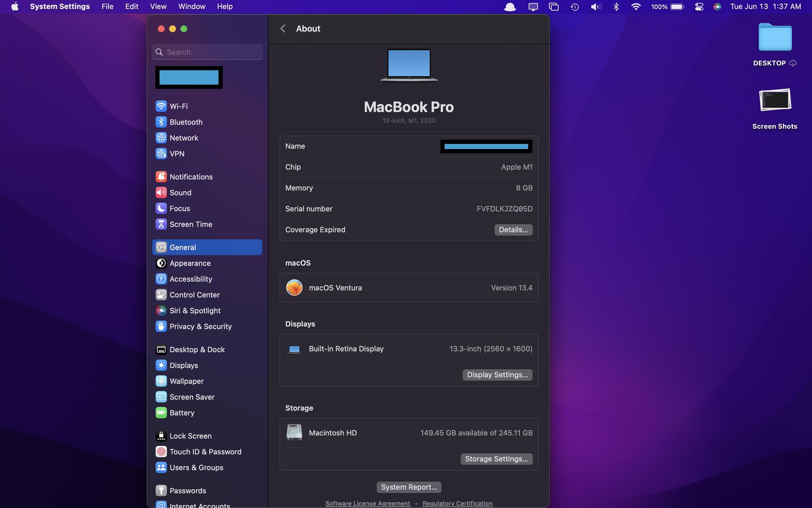The image size is (812, 508).
Task: Click the Details... coverage button
Action: pos(513,230)
